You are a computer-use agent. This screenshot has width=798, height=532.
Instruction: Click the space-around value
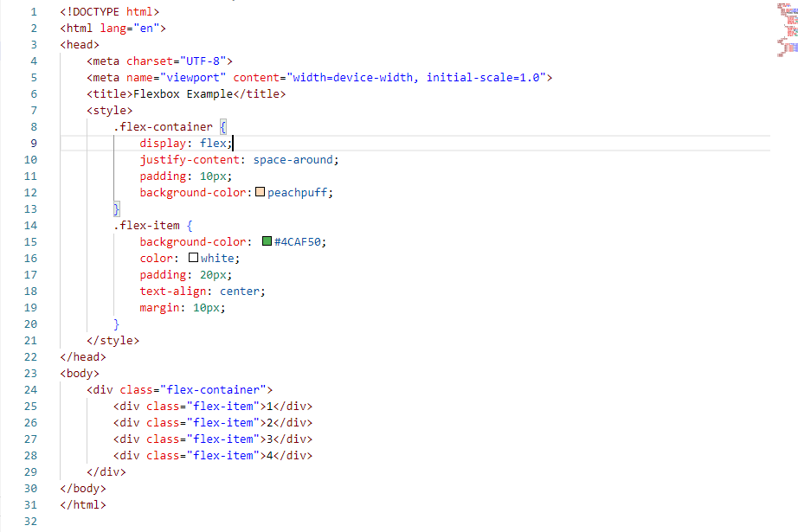(x=293, y=160)
